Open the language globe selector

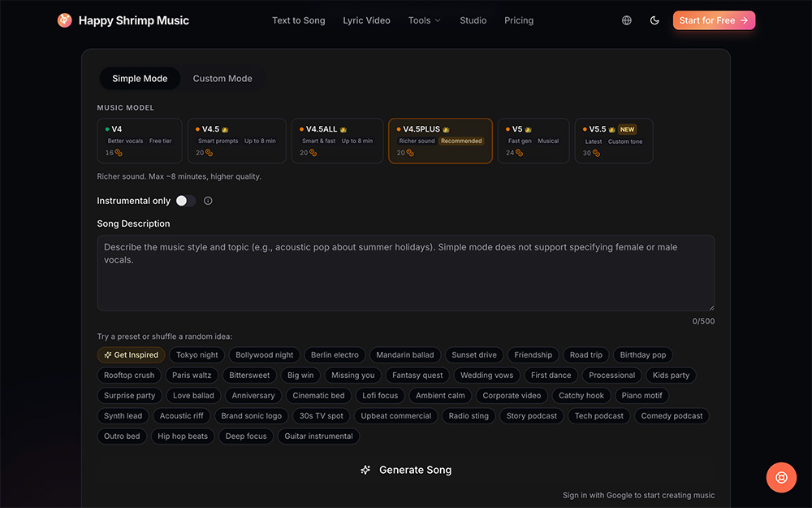pyautogui.click(x=627, y=20)
